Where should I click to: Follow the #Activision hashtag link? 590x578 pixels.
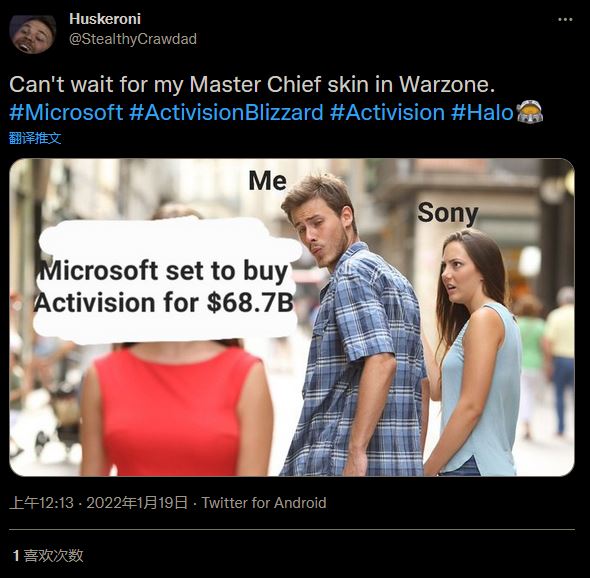388,113
